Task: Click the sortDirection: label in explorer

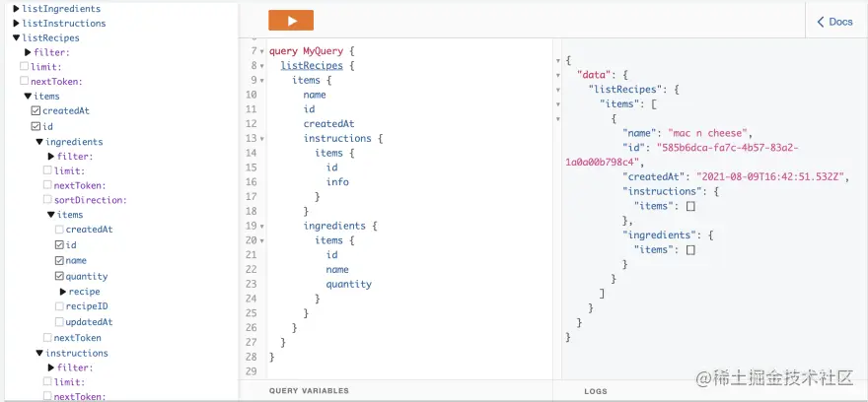Action: tap(90, 200)
